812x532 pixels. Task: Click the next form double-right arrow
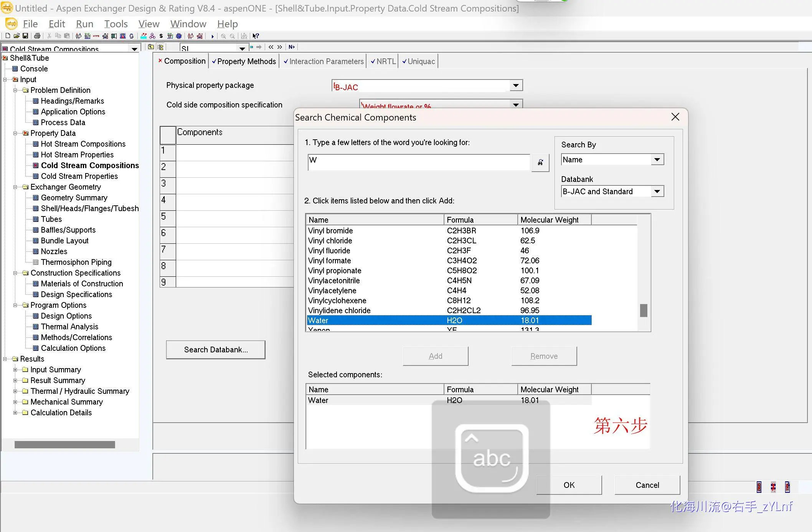[x=279, y=47]
